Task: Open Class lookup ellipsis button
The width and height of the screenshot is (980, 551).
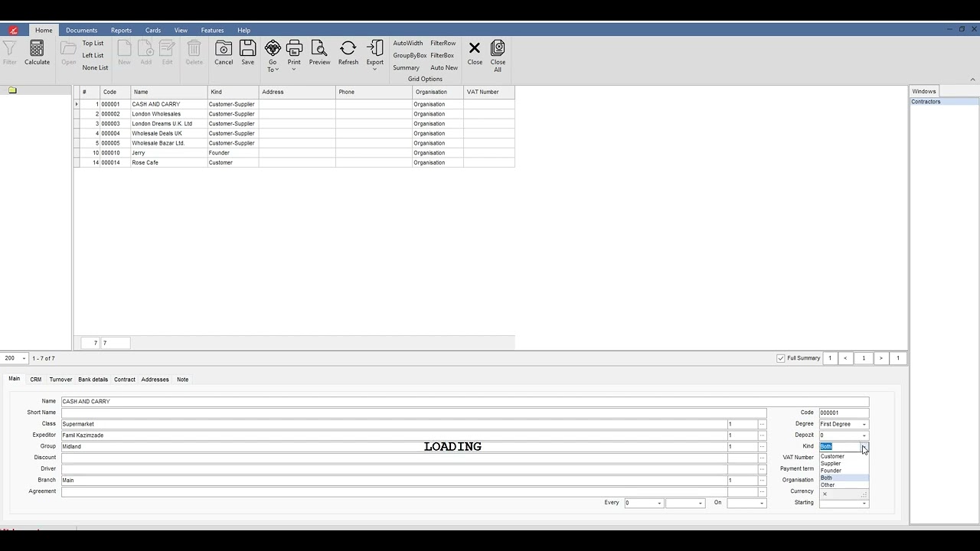Action: coord(762,424)
